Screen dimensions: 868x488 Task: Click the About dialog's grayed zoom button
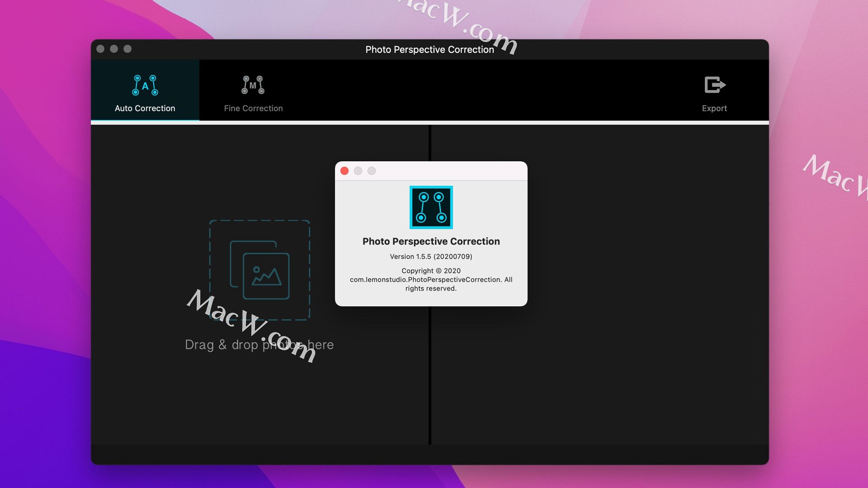[372, 171]
